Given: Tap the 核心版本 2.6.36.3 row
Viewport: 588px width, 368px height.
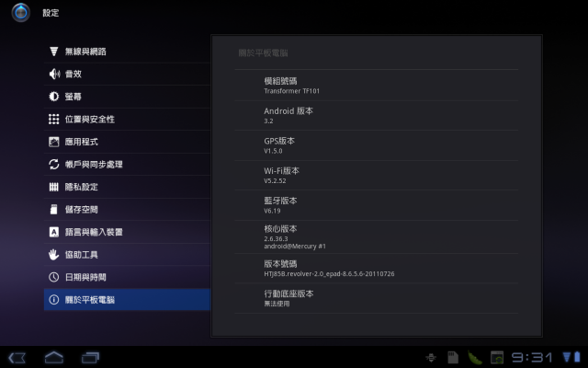Looking at the screenshot, I should tap(376, 237).
